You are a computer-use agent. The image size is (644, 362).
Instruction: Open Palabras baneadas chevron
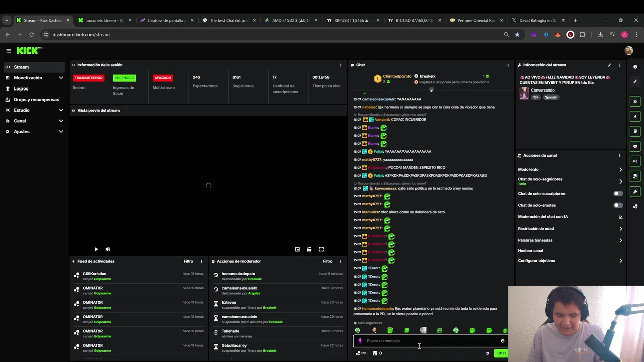(x=620, y=240)
